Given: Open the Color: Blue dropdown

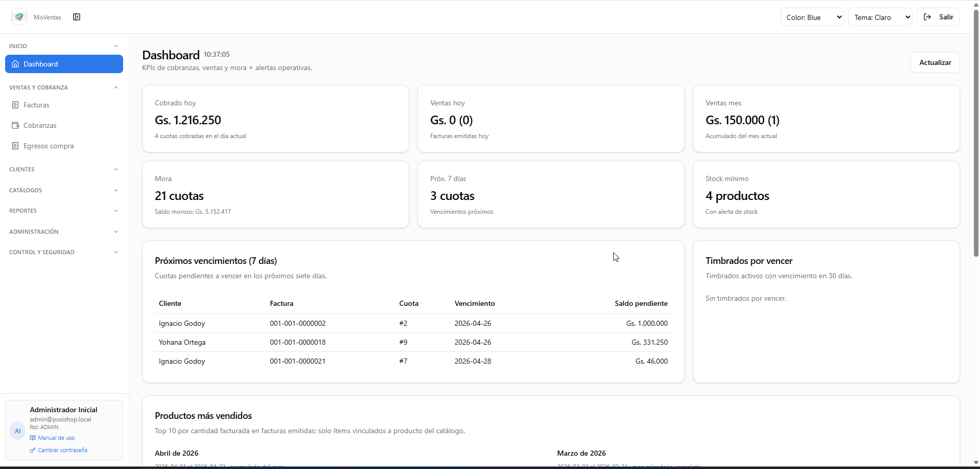Looking at the screenshot, I should [x=812, y=17].
